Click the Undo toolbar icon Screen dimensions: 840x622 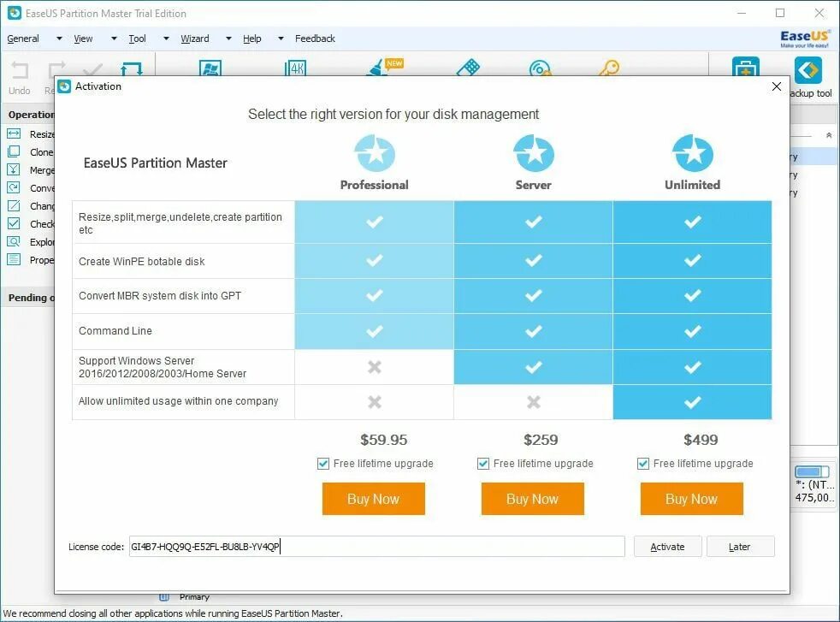[x=20, y=70]
